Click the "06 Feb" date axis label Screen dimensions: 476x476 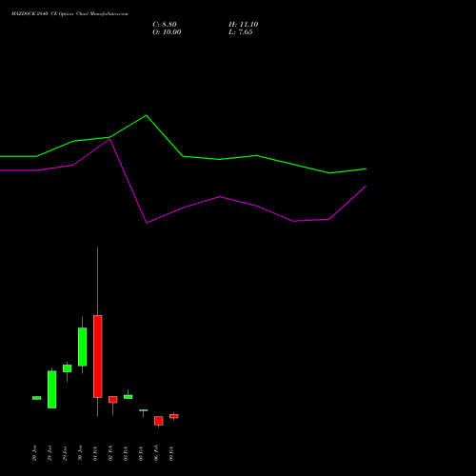pyautogui.click(x=156, y=453)
